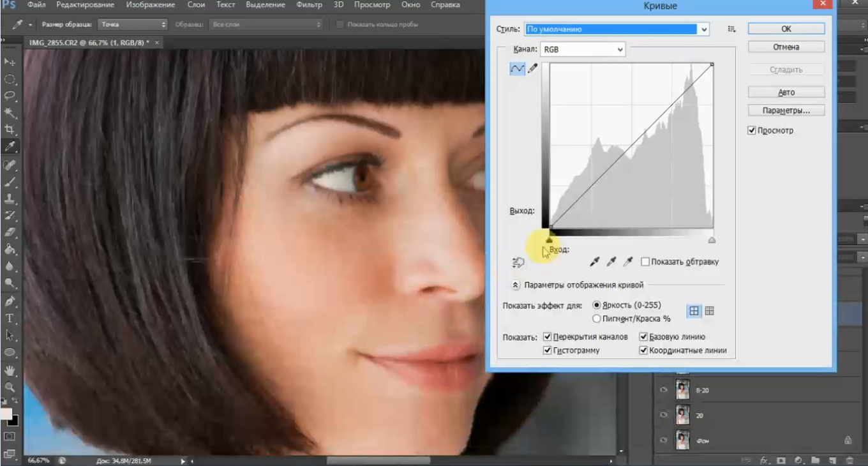Image resolution: width=868 pixels, height=466 pixels.
Task: Click the black point eyedropper in Curves
Action: [x=595, y=262]
